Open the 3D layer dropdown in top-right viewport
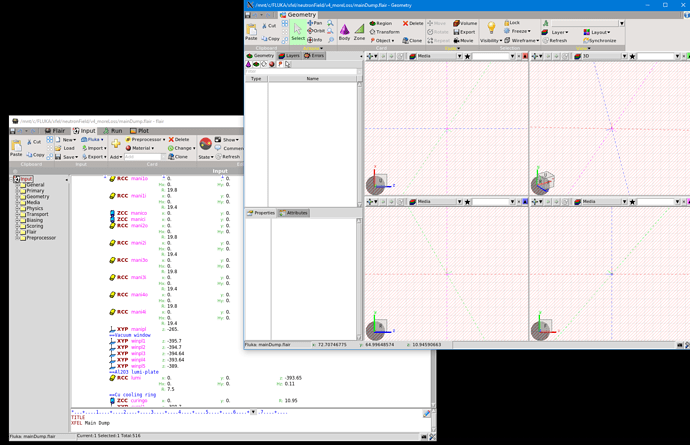 click(624, 56)
